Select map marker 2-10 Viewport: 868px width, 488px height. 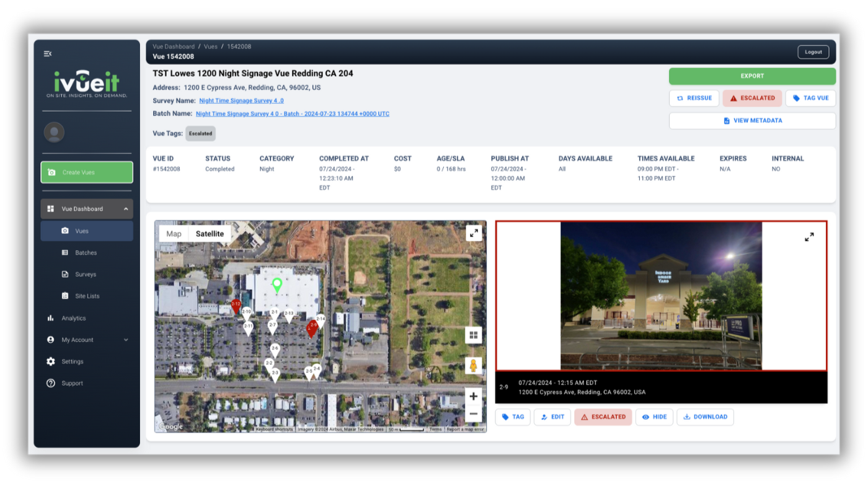pos(246,314)
